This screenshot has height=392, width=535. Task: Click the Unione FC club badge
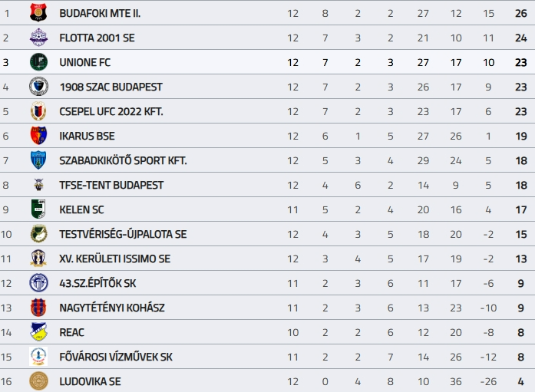[38, 62]
